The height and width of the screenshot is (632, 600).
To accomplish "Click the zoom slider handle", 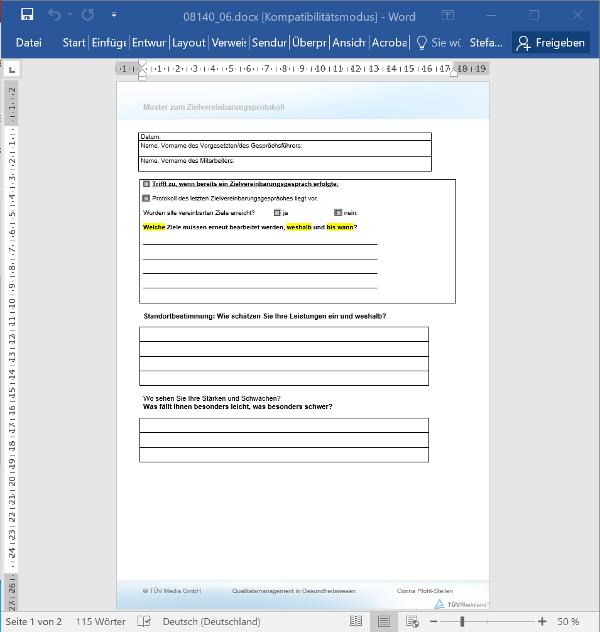I will [462, 621].
